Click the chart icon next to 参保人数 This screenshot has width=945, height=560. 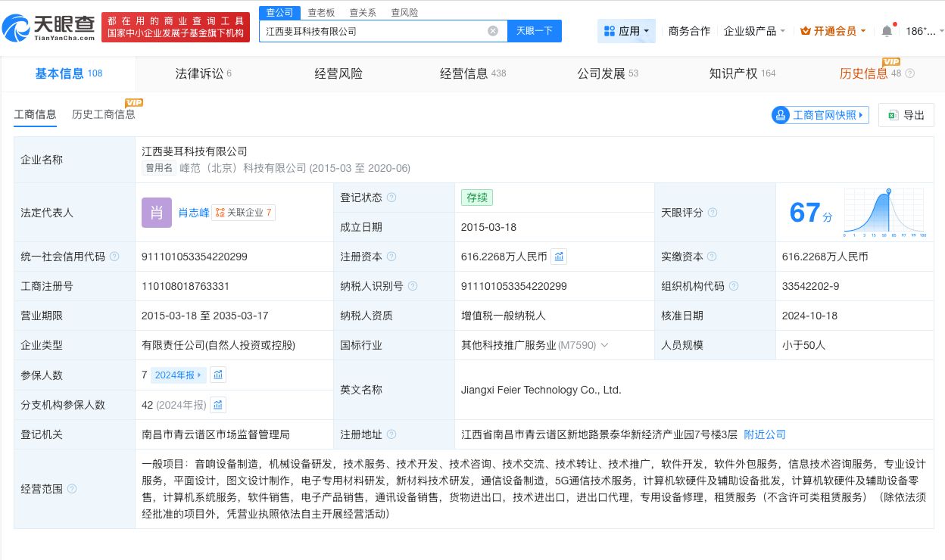[x=218, y=375]
